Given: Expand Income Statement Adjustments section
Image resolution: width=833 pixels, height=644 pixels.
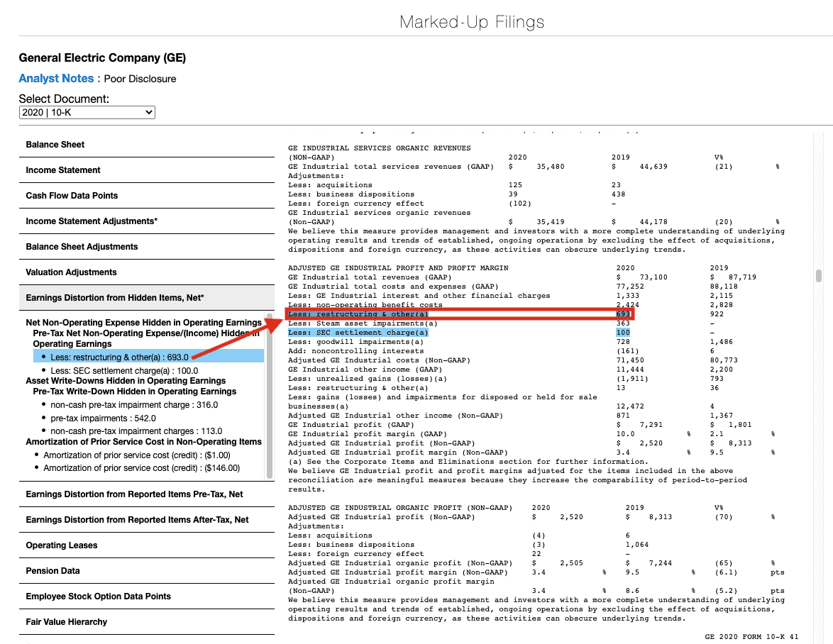Looking at the screenshot, I should click(x=147, y=221).
